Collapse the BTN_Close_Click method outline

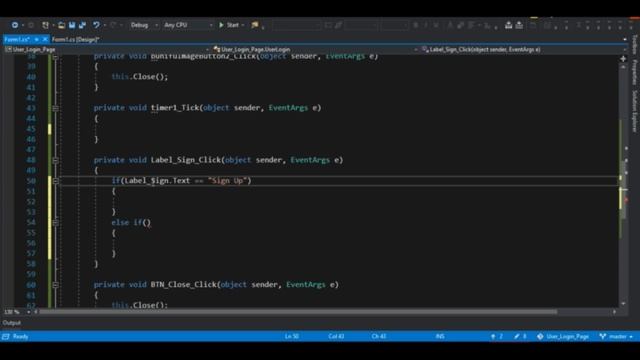(x=56, y=285)
